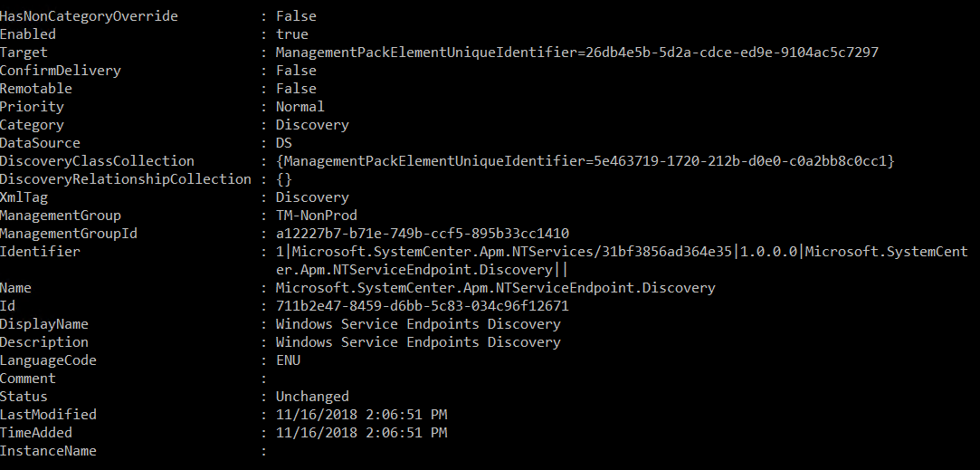Screen dimensions: 980x470
Task: Click the ManagementGroup value 'TM-NonProd'
Action: [316, 216]
